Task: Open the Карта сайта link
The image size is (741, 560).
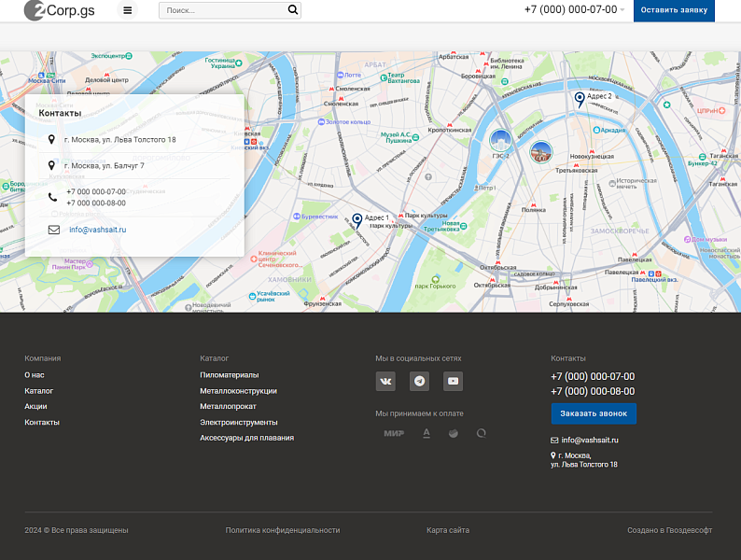Action: tap(448, 530)
